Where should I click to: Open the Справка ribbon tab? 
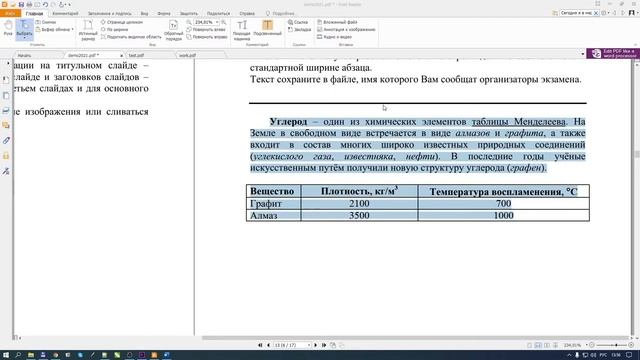click(x=247, y=13)
